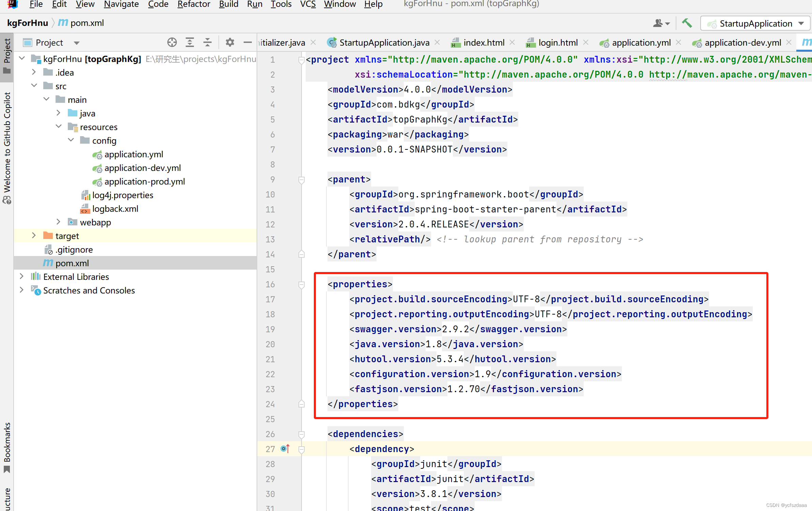Open the Refactor menu
The height and width of the screenshot is (511, 812).
(x=194, y=4)
